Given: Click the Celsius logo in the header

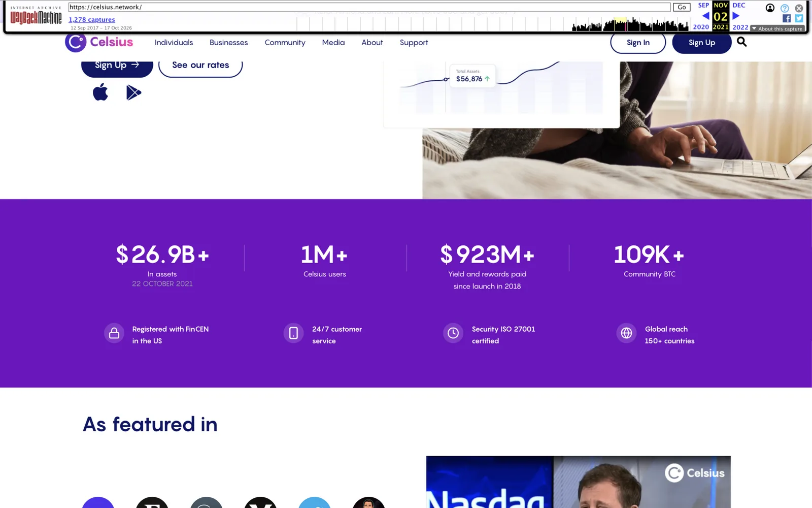Looking at the screenshot, I should 99,42.
